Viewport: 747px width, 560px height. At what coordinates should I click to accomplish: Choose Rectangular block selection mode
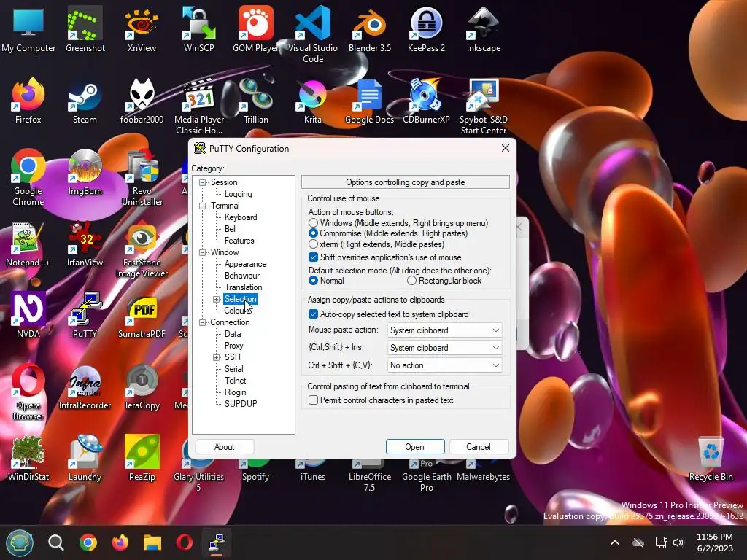click(x=444, y=281)
